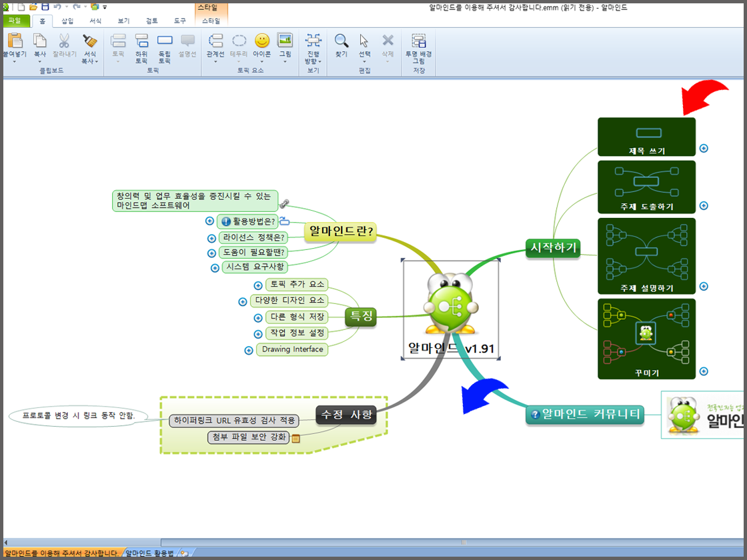747x560 pixels.
Task: Click blue info icon in 활용방법은? node
Action: 226,221
